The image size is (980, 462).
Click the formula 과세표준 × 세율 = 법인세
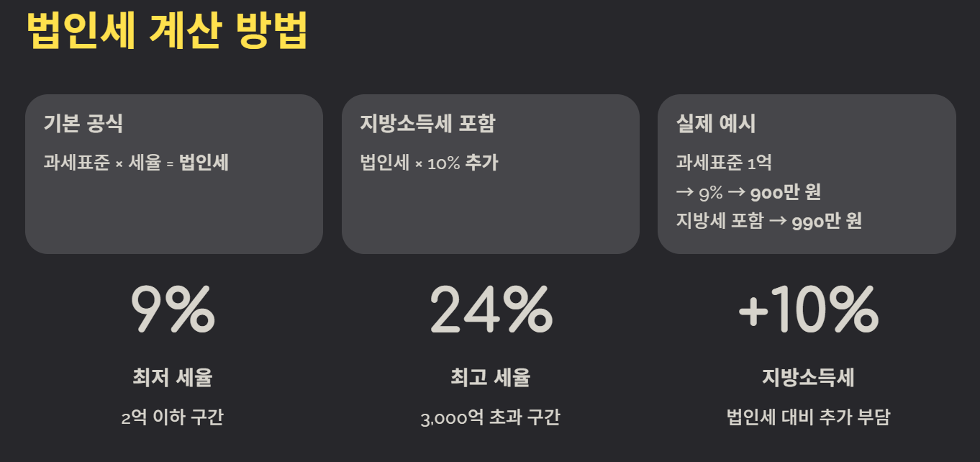click(x=136, y=163)
